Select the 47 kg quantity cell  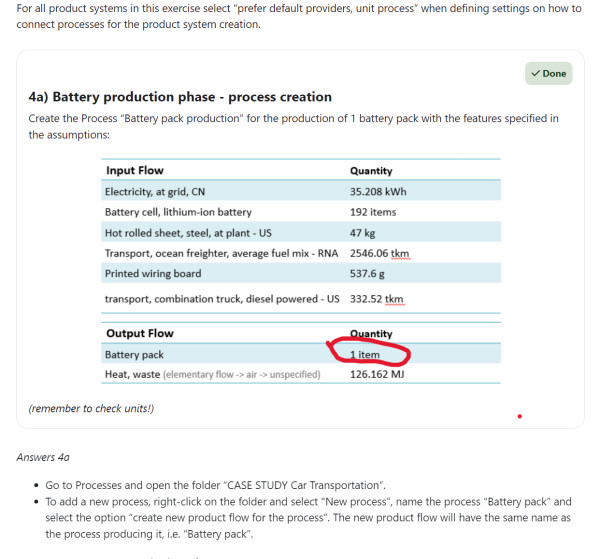362,232
